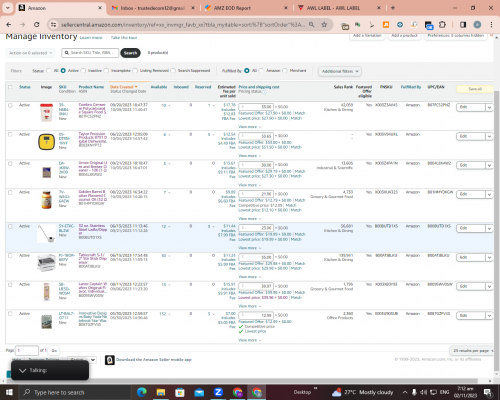Screen dimensions: 500x400
Task: Open Chrome side panel icon
Action: point(463,25)
